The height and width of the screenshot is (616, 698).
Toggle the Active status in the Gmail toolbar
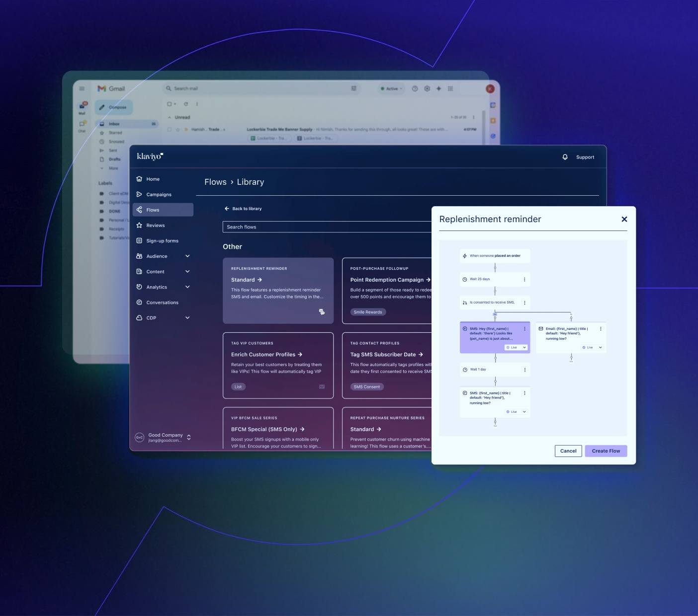click(391, 88)
